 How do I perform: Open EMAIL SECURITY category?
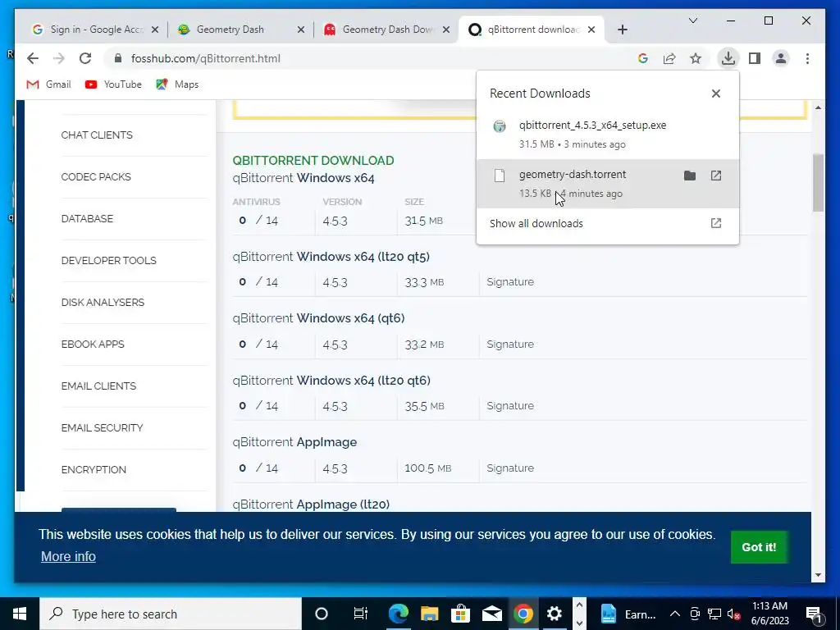102,427
